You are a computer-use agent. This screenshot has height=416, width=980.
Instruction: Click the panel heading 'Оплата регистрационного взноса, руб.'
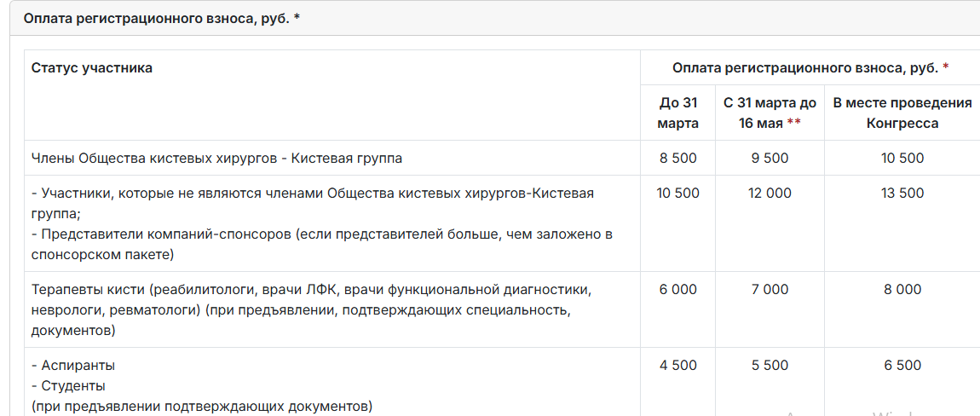(x=161, y=18)
